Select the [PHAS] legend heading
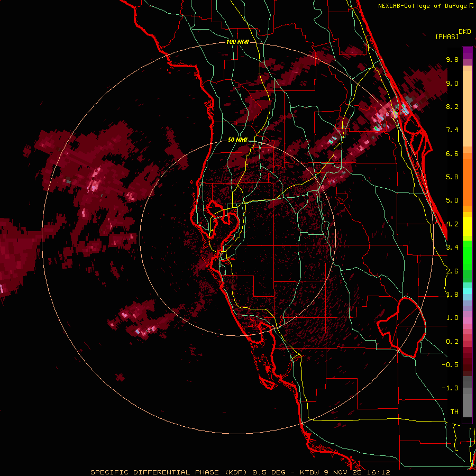 pyautogui.click(x=447, y=36)
